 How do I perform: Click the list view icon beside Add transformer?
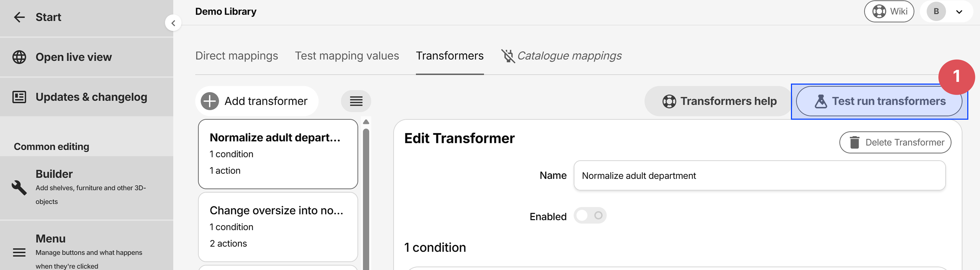(356, 101)
